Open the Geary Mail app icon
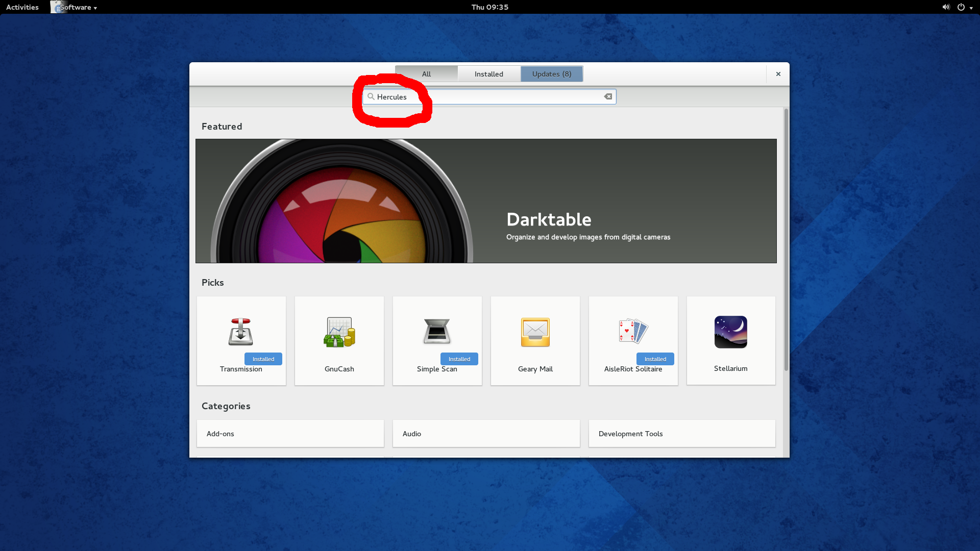Viewport: 980px width, 551px height. (x=535, y=332)
